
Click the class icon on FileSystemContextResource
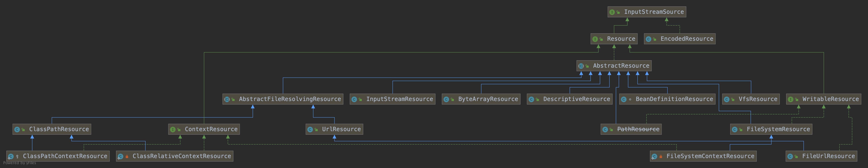654,156
